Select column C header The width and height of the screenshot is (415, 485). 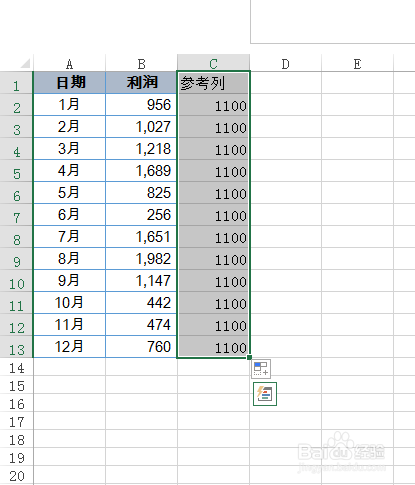[x=213, y=63]
